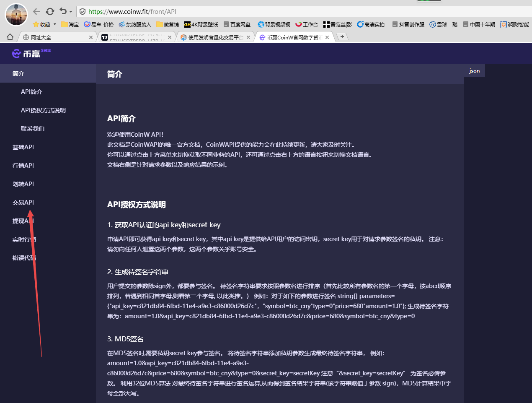Viewport: 532px width, 403px height.
Task: Open the 工作台 bookmark
Action: coord(307,24)
